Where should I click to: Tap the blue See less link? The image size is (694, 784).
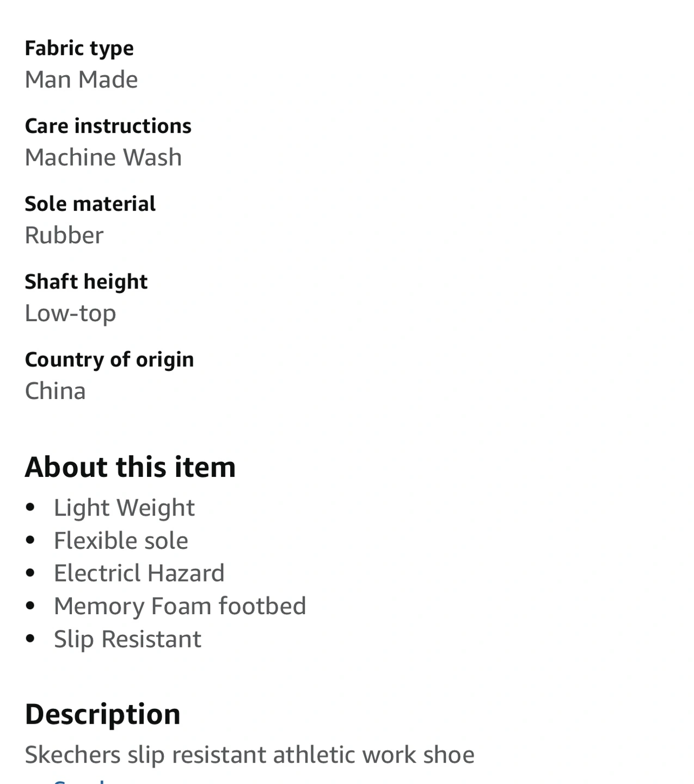(82, 781)
